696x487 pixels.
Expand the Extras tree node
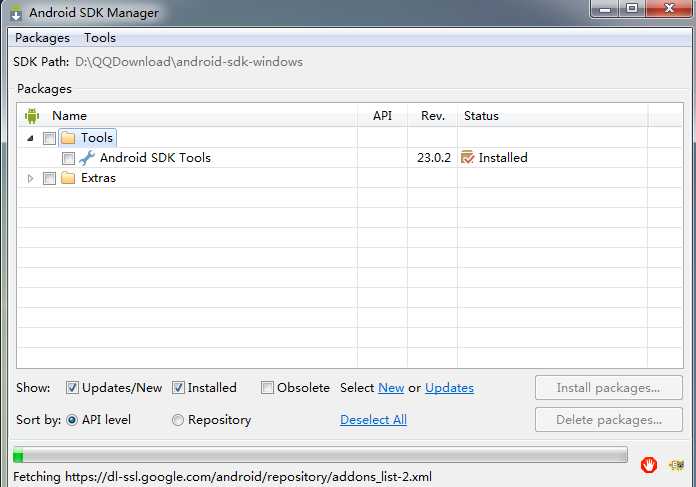pos(30,178)
